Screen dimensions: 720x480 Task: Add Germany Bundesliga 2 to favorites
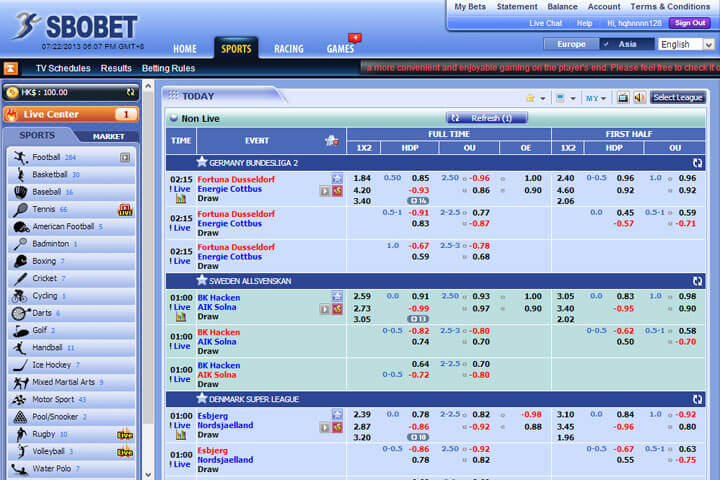(x=201, y=162)
